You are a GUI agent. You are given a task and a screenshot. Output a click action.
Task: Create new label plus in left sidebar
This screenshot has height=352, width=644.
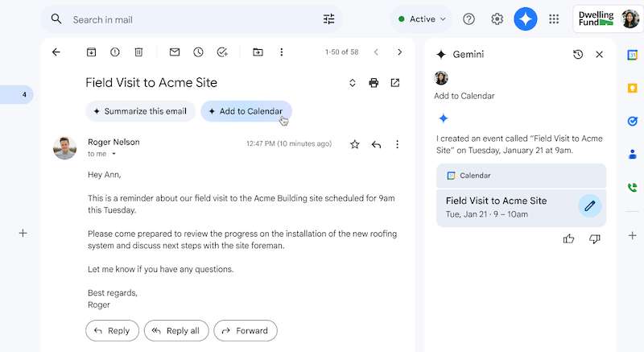pos(23,234)
